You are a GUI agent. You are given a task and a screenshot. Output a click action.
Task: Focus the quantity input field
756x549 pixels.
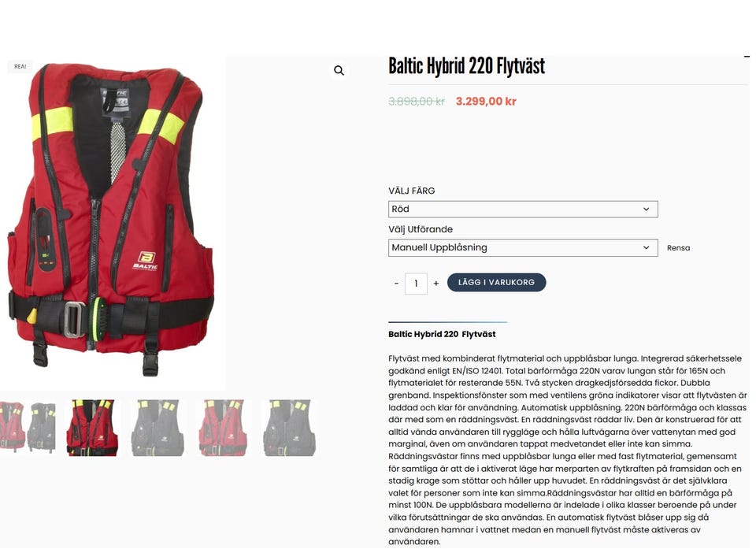416,284
